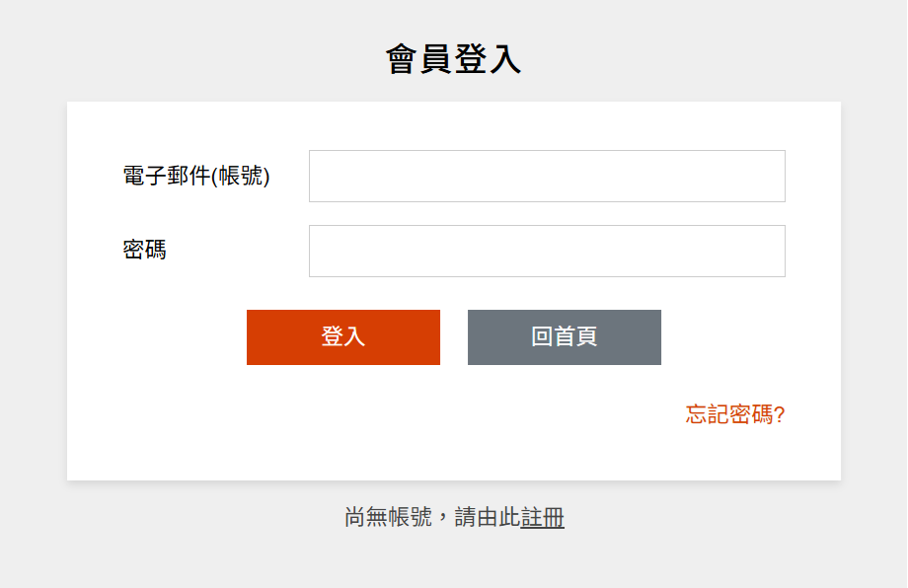Open the 忘記密碼? link
Image resolution: width=908 pixels, height=588 pixels.
click(735, 414)
